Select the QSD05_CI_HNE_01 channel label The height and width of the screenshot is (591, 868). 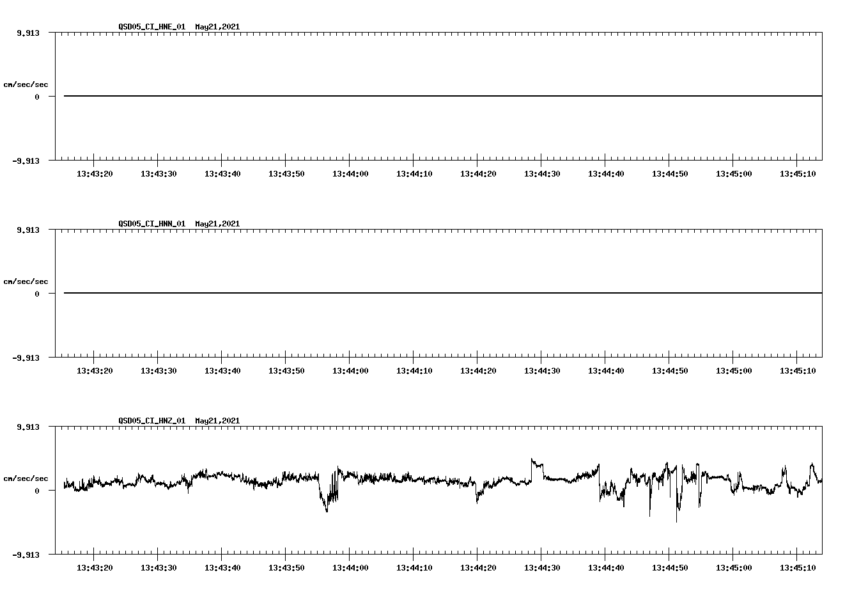click(150, 28)
